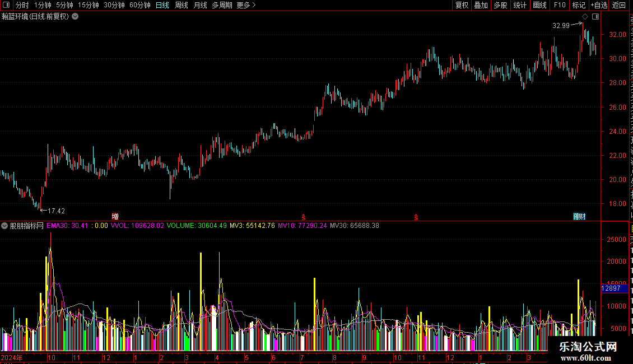Open the 增 event marker on the chart
Image resolution: width=633 pixels, height=364 pixels.
pyautogui.click(x=115, y=217)
